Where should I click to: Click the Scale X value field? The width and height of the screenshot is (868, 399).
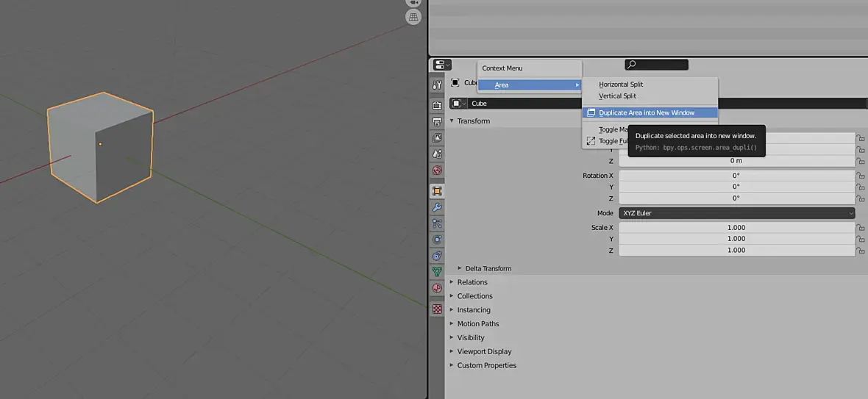tap(737, 228)
